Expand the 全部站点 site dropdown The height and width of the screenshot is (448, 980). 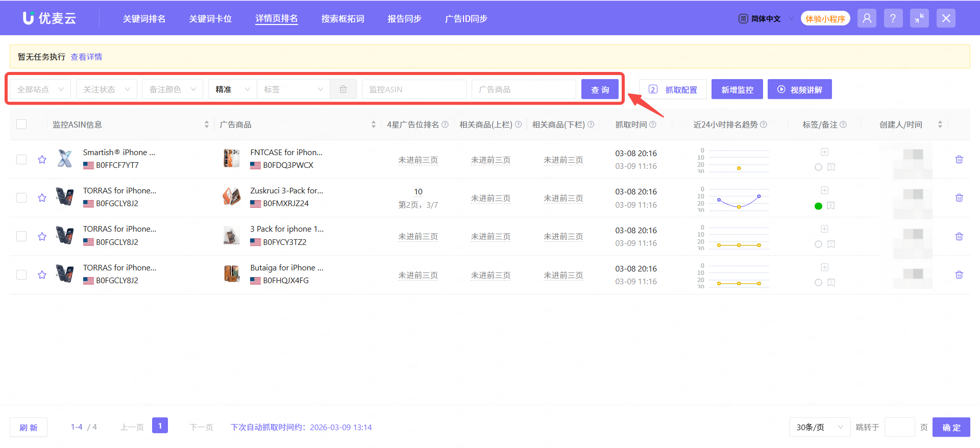coord(40,89)
